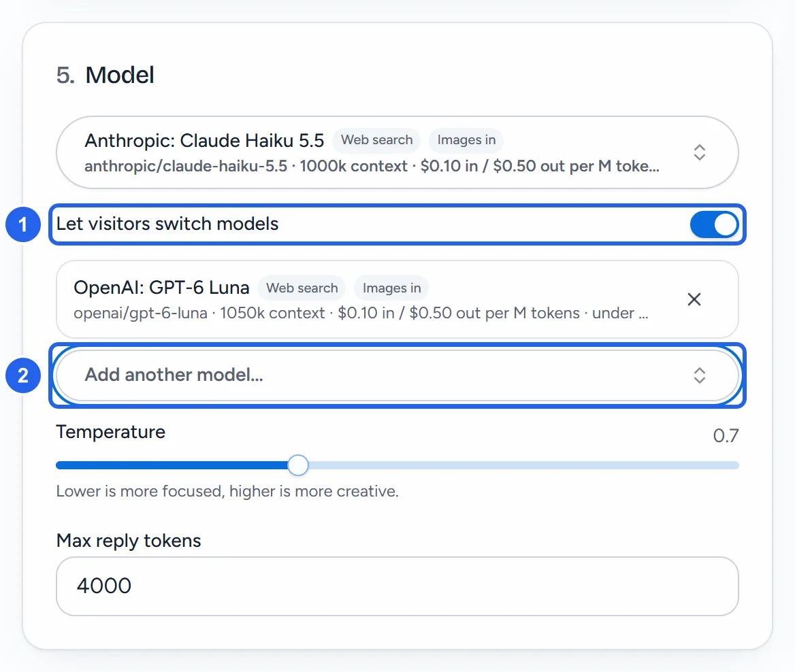Click the Max reply tokens field
The image size is (795, 672).
click(397, 586)
